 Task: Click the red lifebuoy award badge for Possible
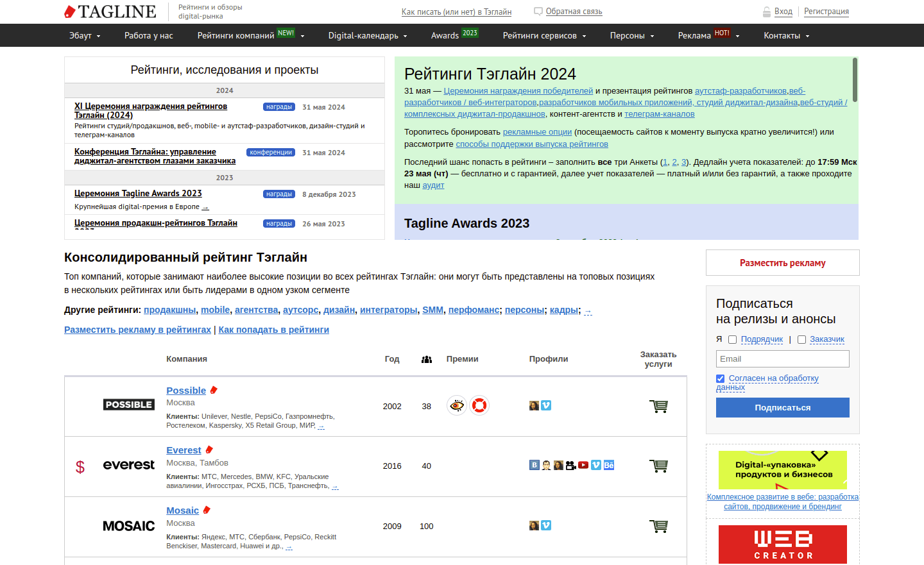tap(479, 405)
